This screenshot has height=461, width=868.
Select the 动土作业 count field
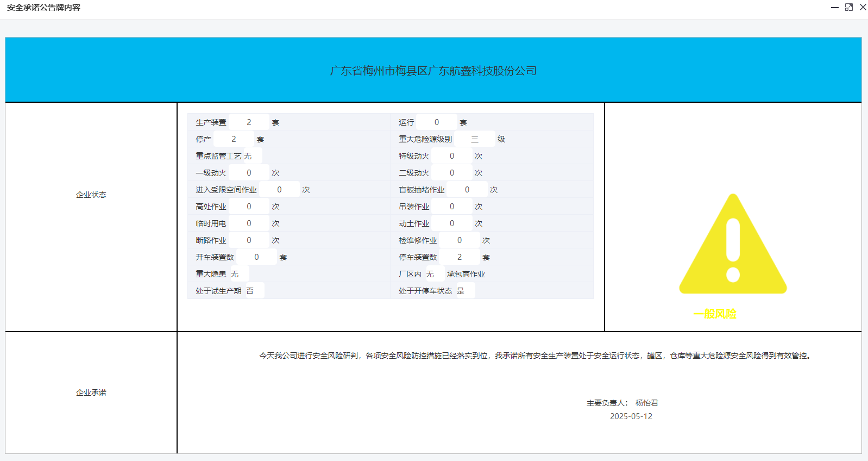[452, 223]
